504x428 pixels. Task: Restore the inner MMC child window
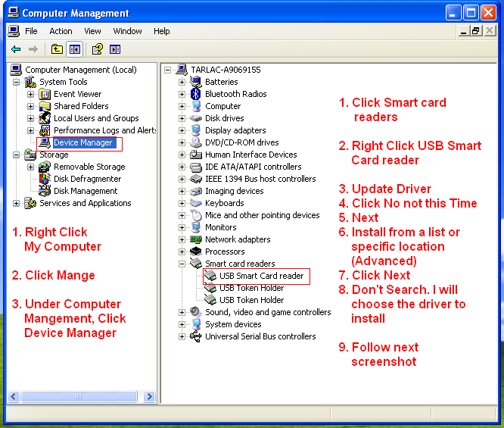tap(476, 31)
